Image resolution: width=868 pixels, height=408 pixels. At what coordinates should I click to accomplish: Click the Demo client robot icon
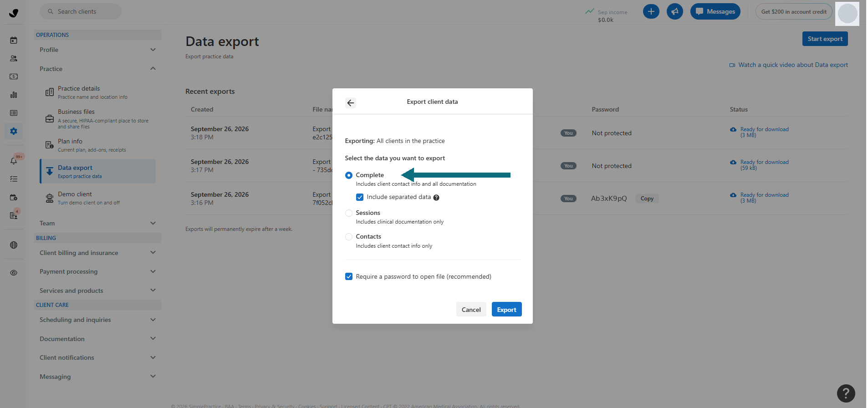pyautogui.click(x=50, y=198)
